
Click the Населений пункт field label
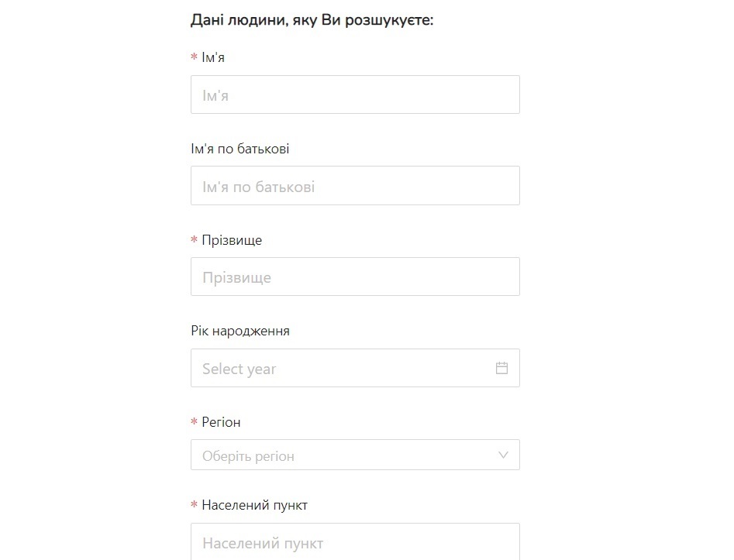[x=255, y=505]
